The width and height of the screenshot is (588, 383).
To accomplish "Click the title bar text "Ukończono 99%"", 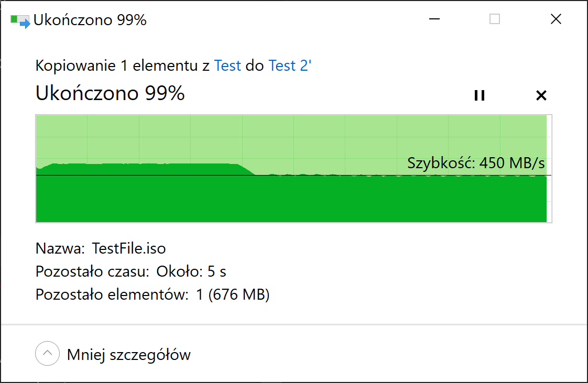I will tap(90, 20).
